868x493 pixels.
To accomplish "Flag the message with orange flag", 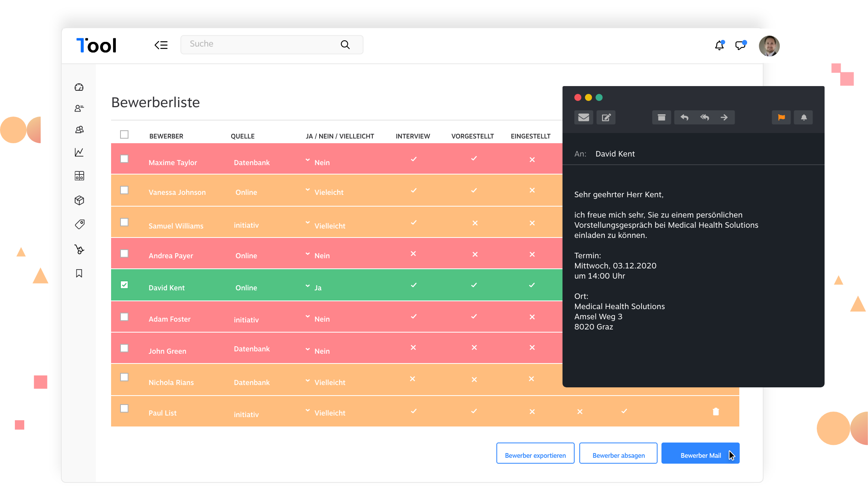I will pyautogui.click(x=781, y=117).
